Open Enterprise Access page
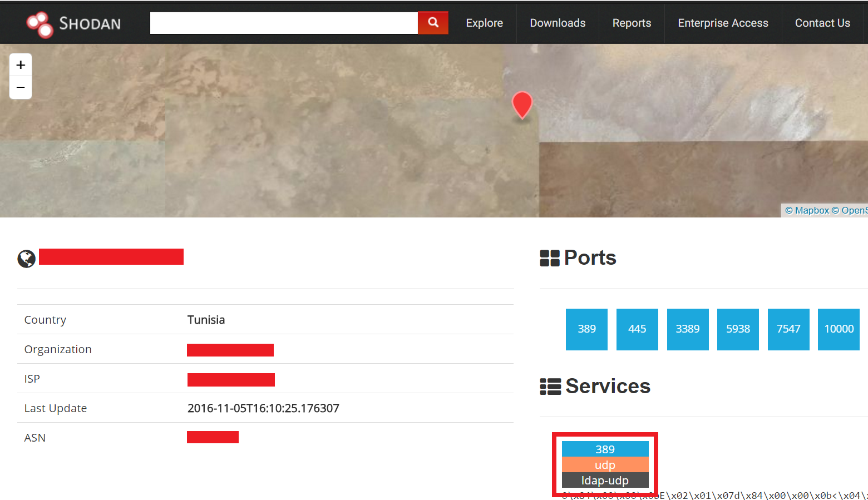Viewport: 868px width, 500px height. 723,23
